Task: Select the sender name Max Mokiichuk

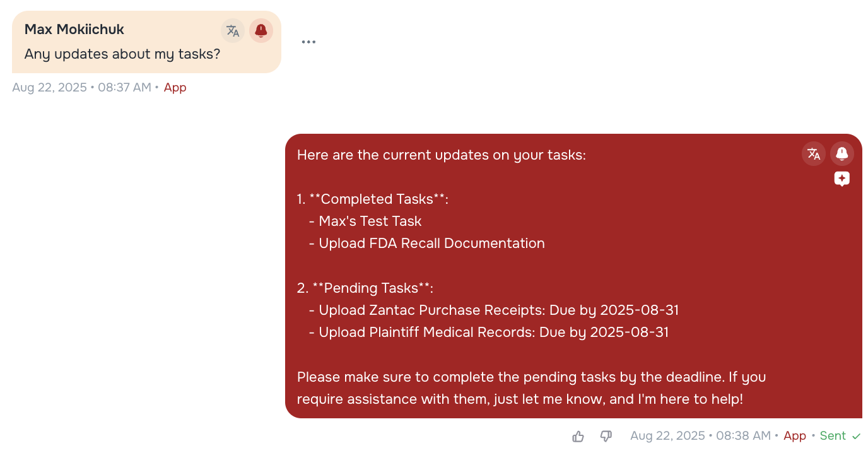Action: (x=74, y=29)
